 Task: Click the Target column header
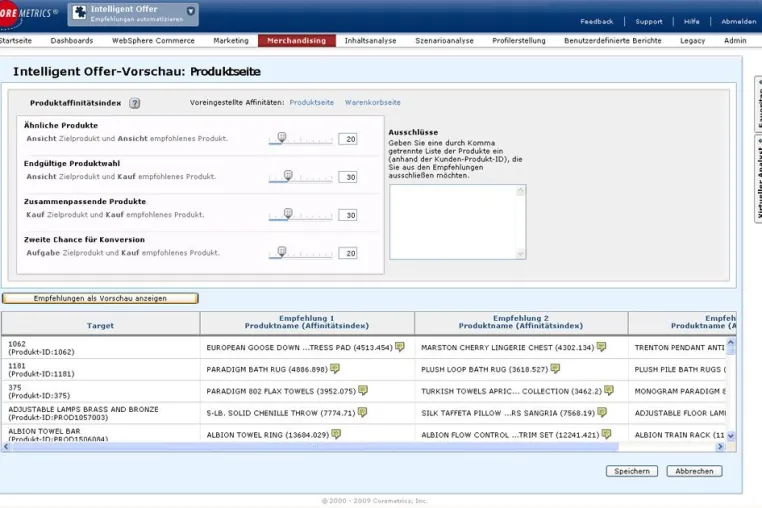pyautogui.click(x=100, y=324)
